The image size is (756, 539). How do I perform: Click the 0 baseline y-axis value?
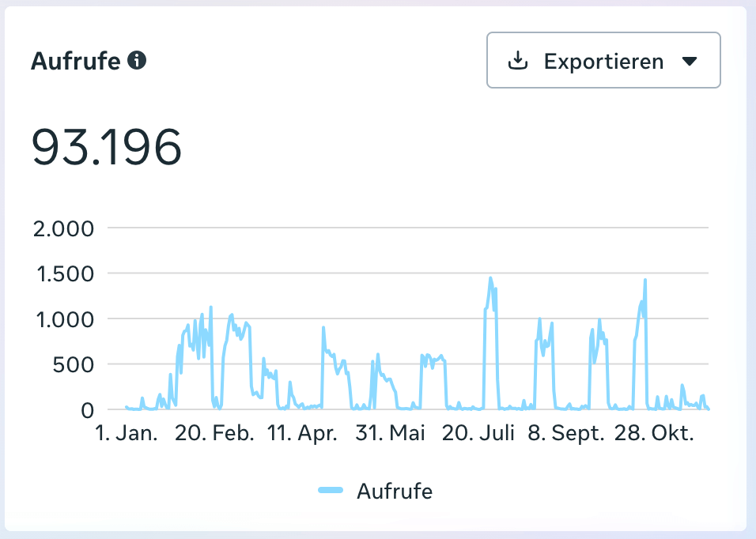[88, 410]
